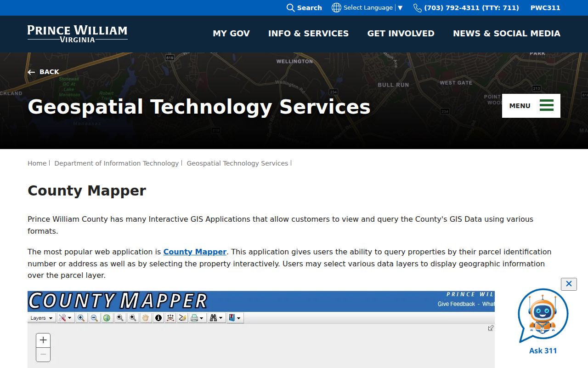This screenshot has height=368, width=588.
Task: Go to the Home breadcrumb
Action: [x=37, y=163]
